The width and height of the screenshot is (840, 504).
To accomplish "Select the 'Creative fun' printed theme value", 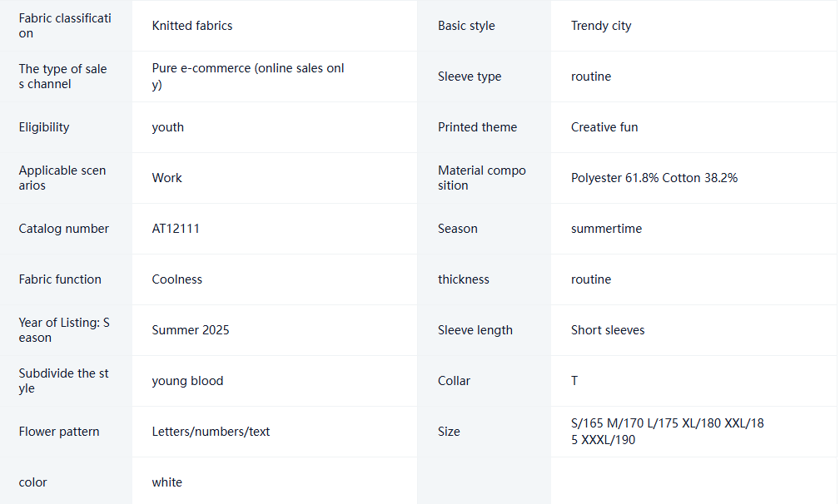I will coord(604,127).
